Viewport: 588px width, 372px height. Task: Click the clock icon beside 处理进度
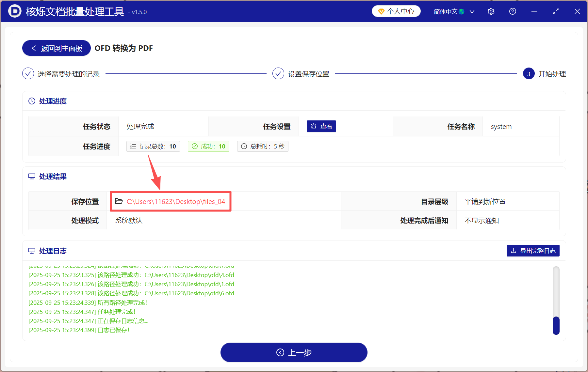(x=31, y=101)
